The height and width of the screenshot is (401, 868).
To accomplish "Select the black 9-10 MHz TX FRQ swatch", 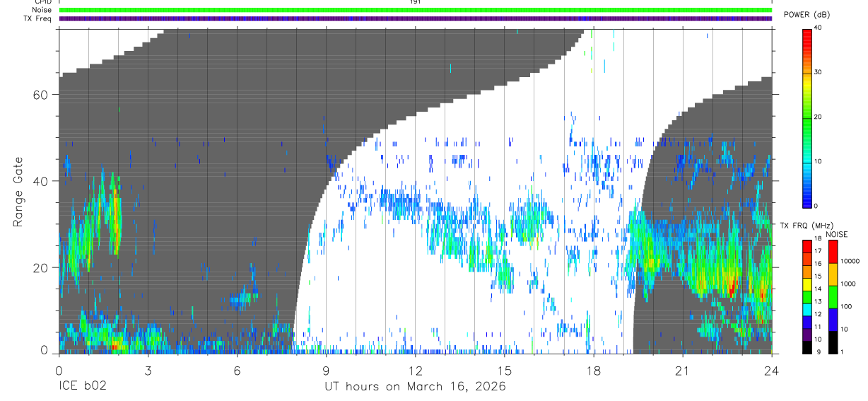I will [807, 347].
